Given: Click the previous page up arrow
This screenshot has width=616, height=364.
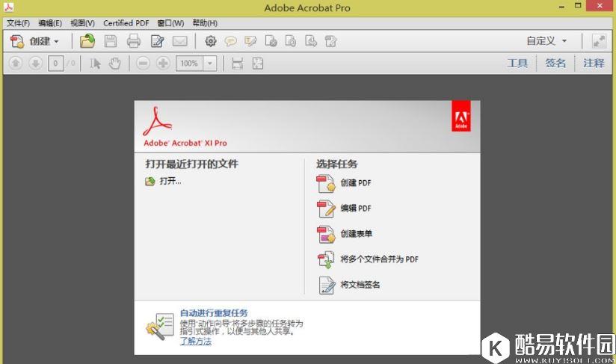Looking at the screenshot, I should coord(15,63).
